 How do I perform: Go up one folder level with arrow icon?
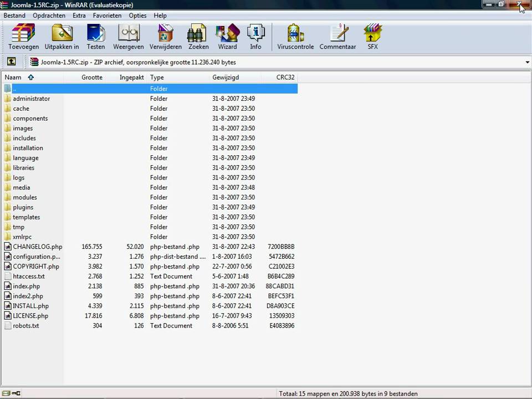12,62
